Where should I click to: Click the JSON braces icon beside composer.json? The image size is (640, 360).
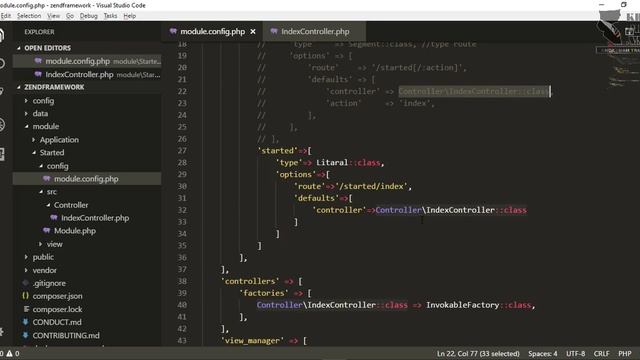point(25,296)
